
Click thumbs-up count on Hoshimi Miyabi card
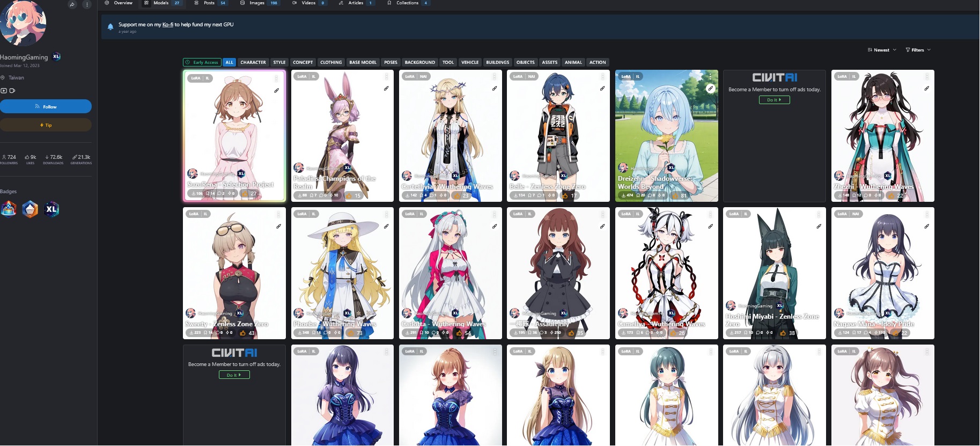click(x=788, y=333)
